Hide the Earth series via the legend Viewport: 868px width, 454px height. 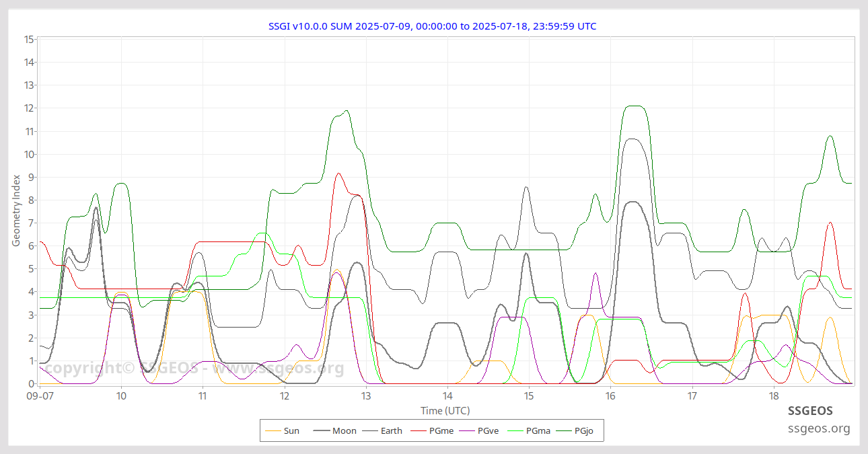pos(391,430)
